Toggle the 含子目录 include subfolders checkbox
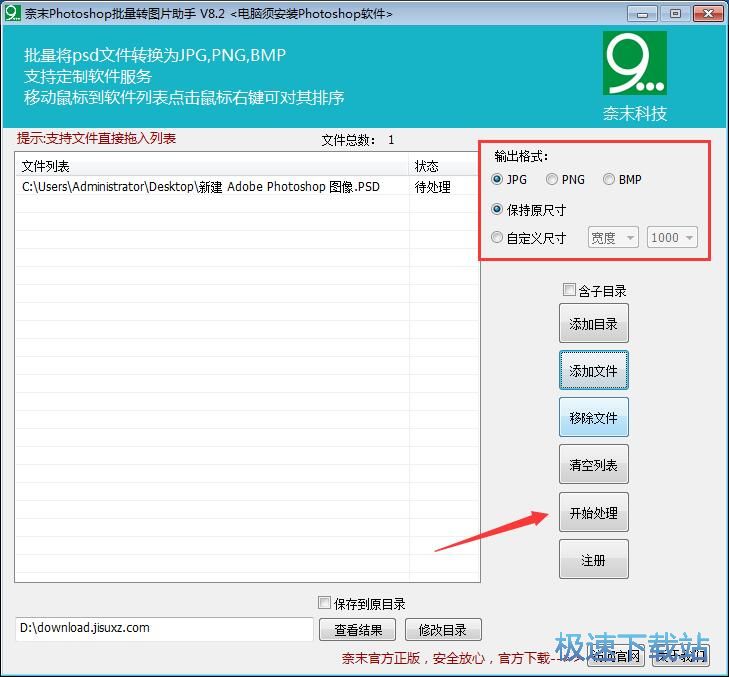729x677 pixels. coord(570,291)
